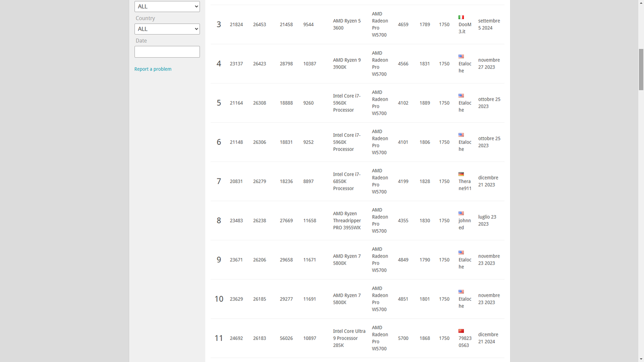The image size is (644, 362).
Task: Click value 1868 in row 11
Action: [425, 338]
